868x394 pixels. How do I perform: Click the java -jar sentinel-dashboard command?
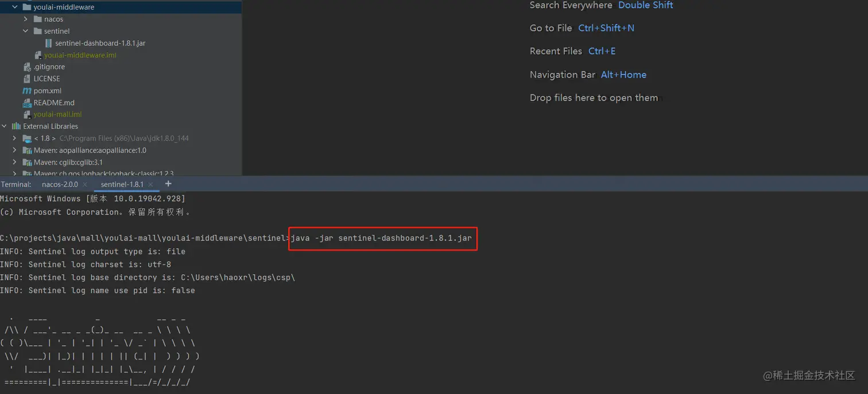pos(382,238)
